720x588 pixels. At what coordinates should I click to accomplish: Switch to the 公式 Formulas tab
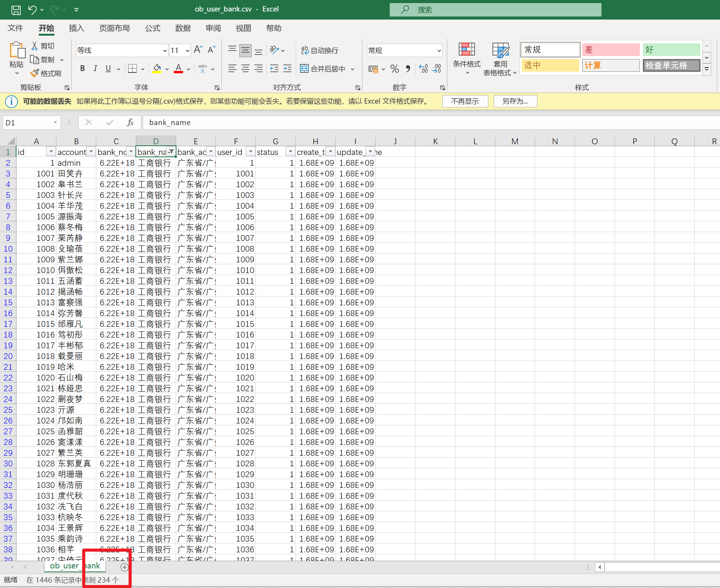pos(152,28)
